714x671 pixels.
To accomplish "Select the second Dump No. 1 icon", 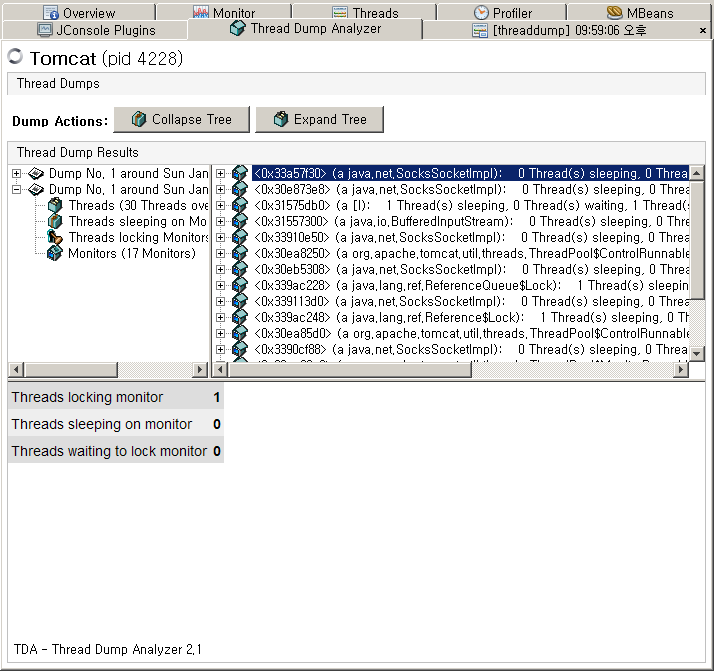I will coord(36,189).
